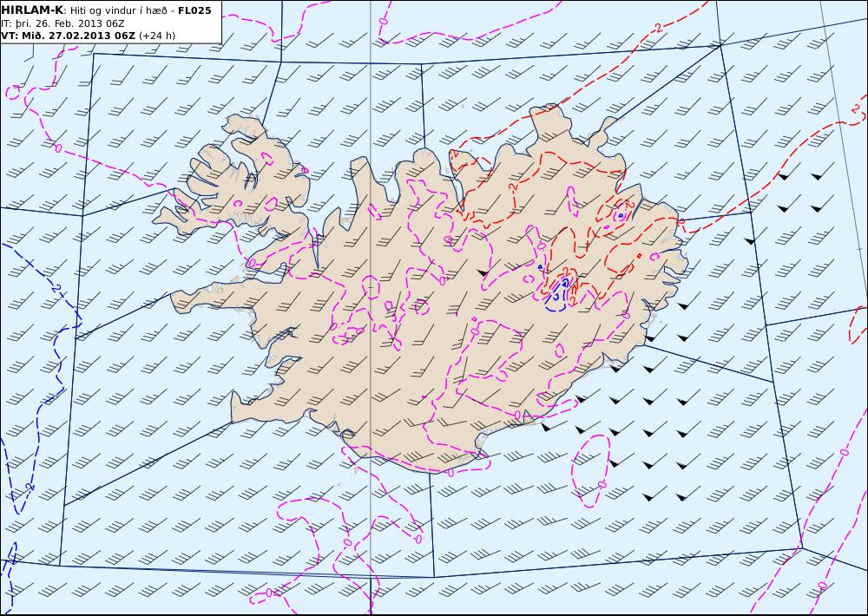Click the "FL025" flight level label

194,10
